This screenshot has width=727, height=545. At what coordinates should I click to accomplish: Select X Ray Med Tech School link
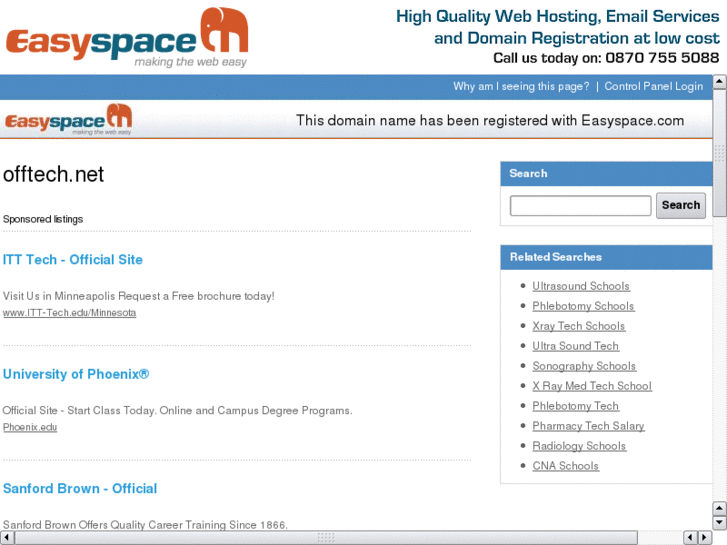pyautogui.click(x=592, y=386)
